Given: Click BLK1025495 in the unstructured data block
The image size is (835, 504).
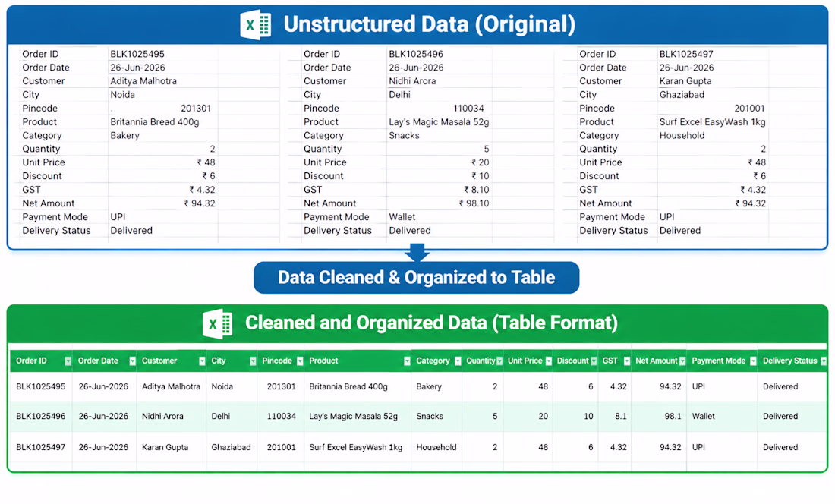Looking at the screenshot, I should 137,55.
